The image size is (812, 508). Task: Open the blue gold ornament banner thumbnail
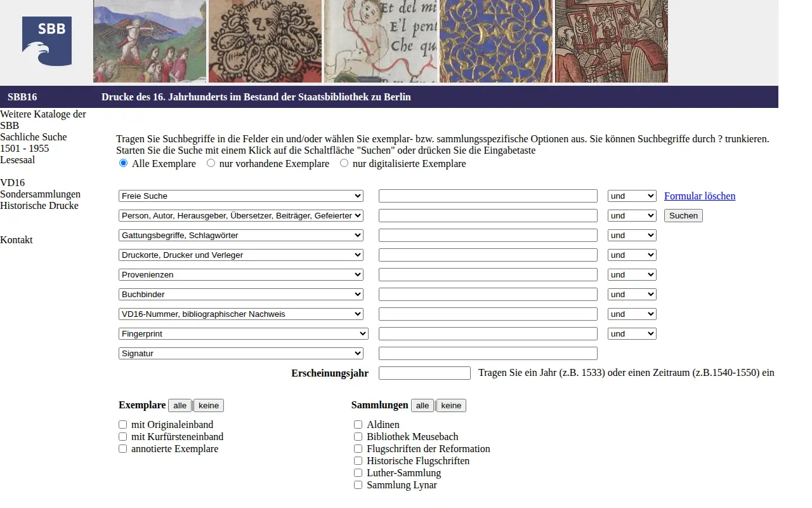[496, 41]
